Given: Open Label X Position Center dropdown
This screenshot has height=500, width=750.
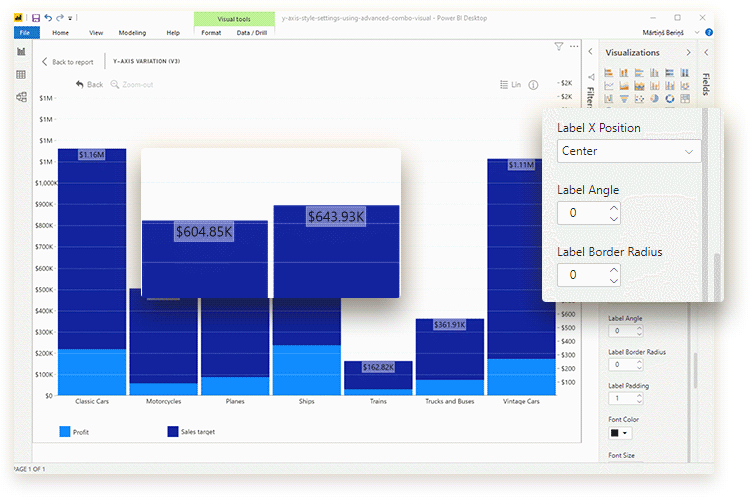Looking at the screenshot, I should pyautogui.click(x=629, y=151).
